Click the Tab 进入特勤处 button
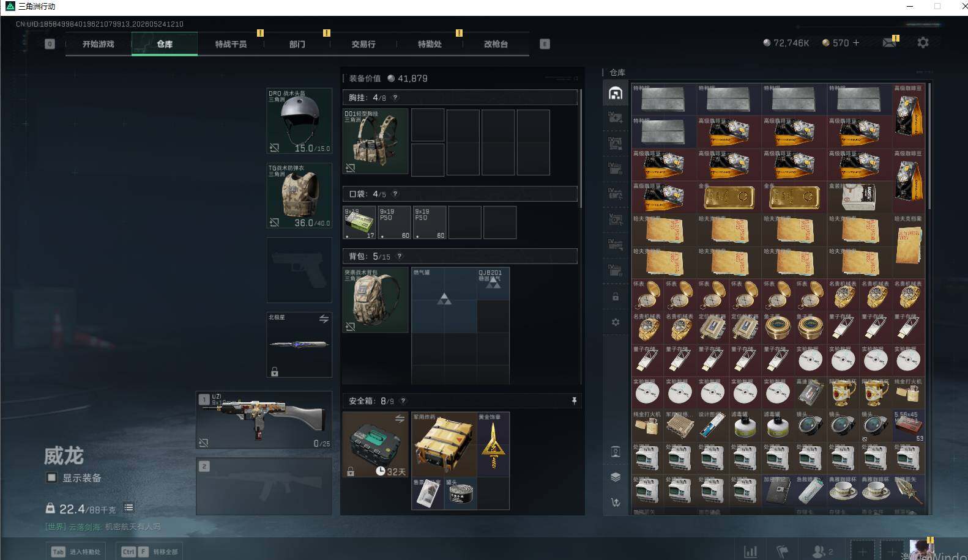Image resolution: width=968 pixels, height=560 pixels. (76, 551)
